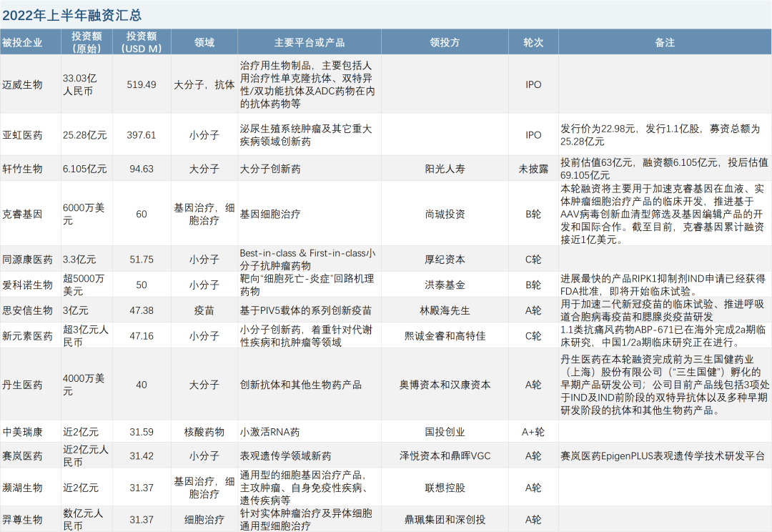Click the 主要平台或产品 column header
The image size is (772, 532).
point(309,43)
